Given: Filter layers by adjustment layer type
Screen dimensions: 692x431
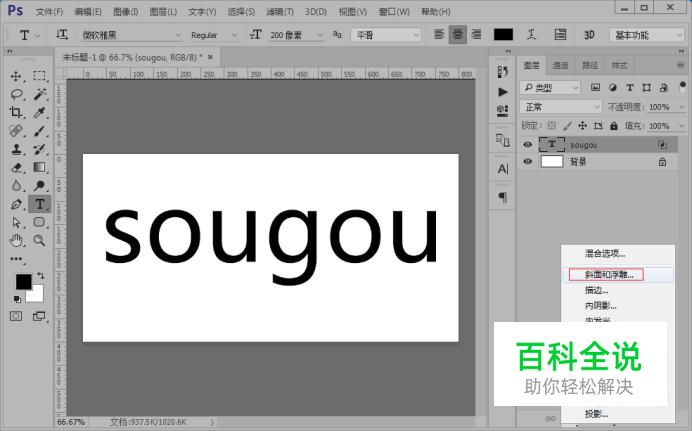Looking at the screenshot, I should pyautogui.click(x=613, y=87).
